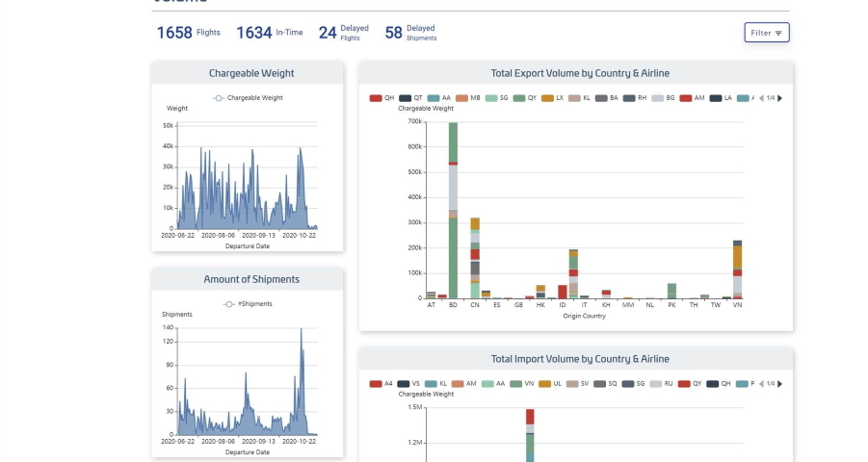Open the Filter button
868x462 pixels.
pyautogui.click(x=767, y=33)
